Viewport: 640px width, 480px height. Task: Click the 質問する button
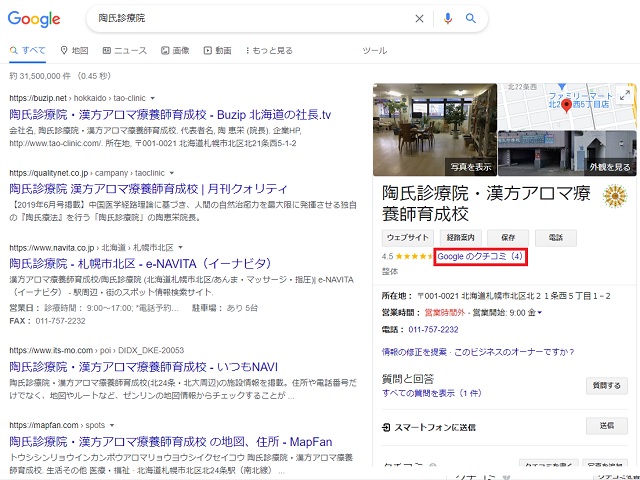tap(607, 386)
